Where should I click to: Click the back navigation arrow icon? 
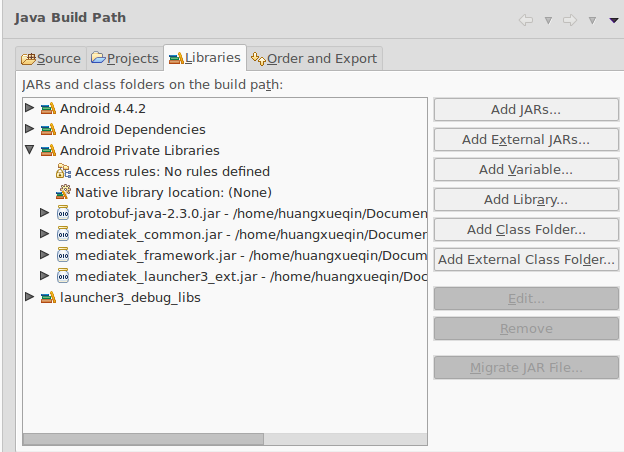526,20
